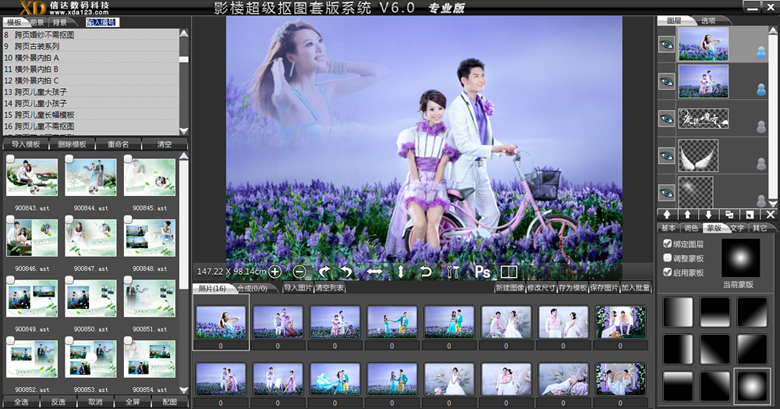Click 全选 button at bottom left
This screenshot has height=409, width=780.
click(21, 402)
